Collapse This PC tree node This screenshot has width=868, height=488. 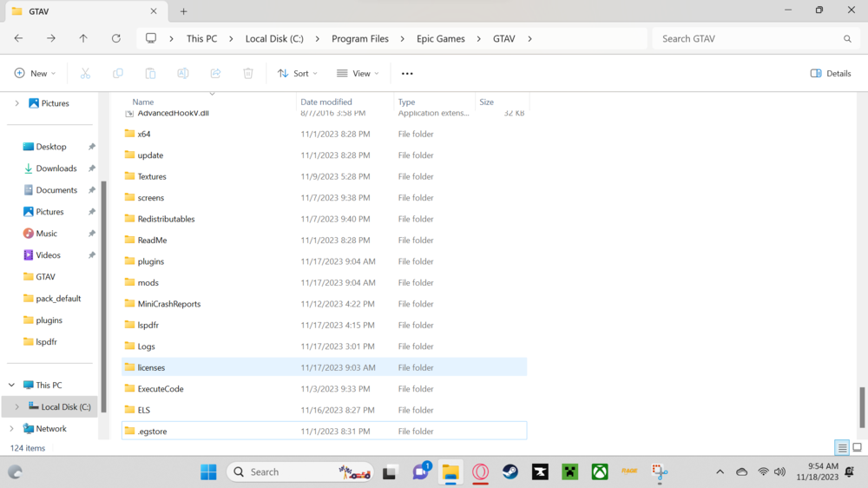[x=11, y=385]
